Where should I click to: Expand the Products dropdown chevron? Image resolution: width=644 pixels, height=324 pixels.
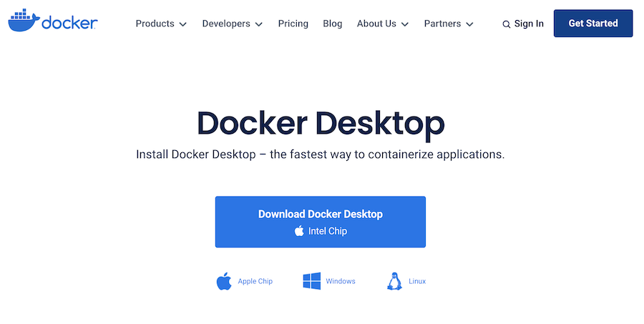(182, 24)
